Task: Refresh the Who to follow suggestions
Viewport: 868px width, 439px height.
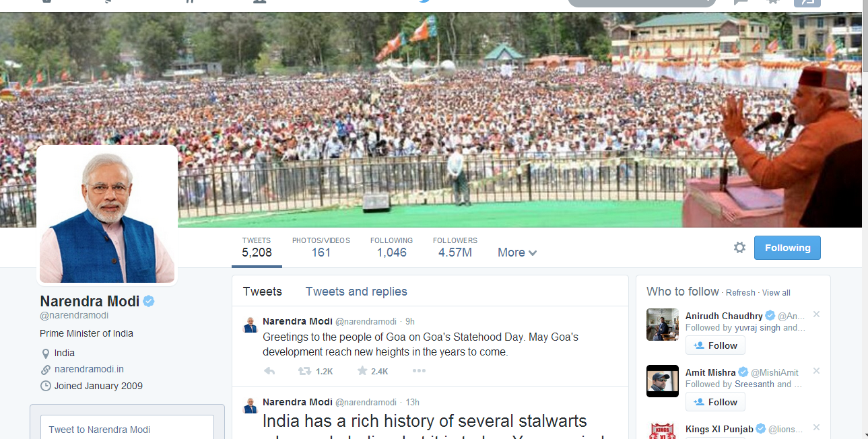Action: (x=741, y=293)
